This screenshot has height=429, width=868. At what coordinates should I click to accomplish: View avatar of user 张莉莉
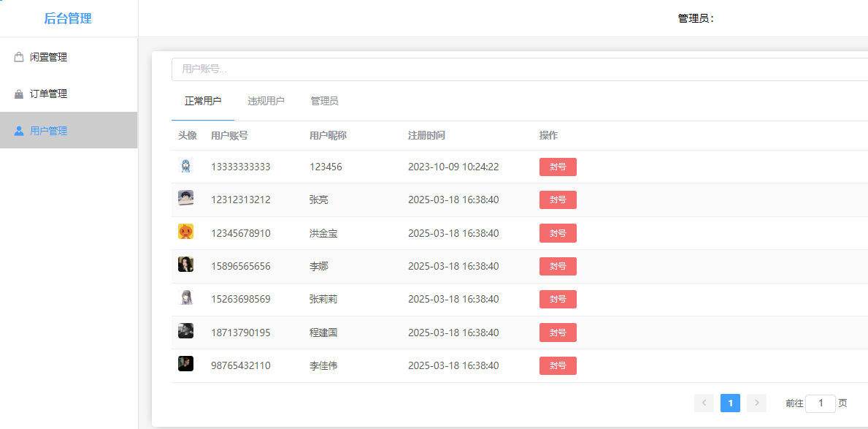pyautogui.click(x=186, y=299)
